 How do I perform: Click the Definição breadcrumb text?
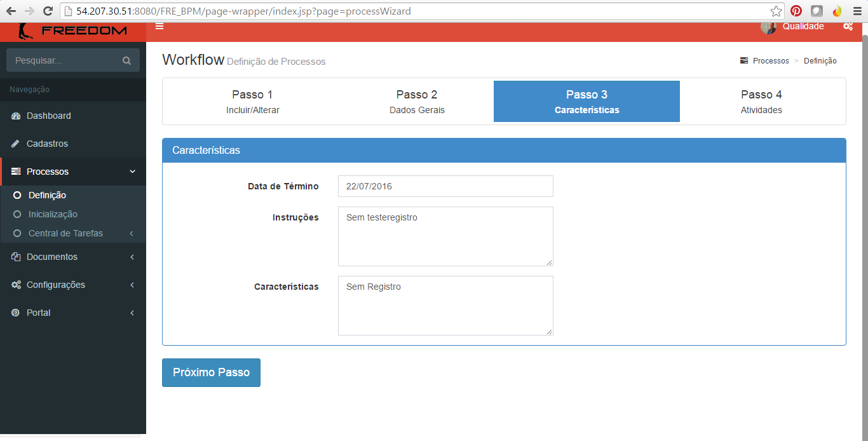click(820, 61)
